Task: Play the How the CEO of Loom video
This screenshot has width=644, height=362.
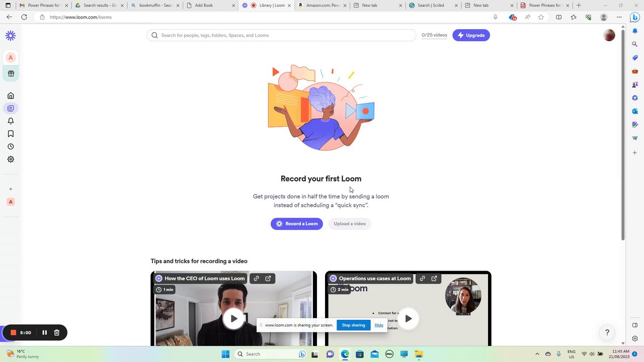Action: tap(234, 319)
